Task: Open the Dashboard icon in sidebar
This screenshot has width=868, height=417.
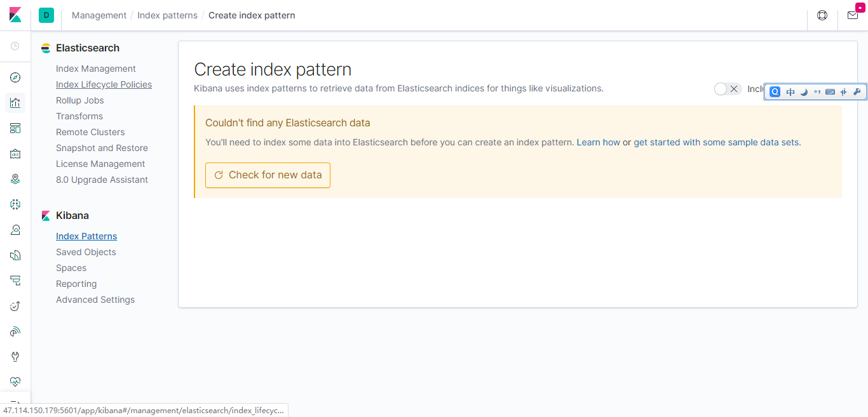Action: tap(15, 128)
